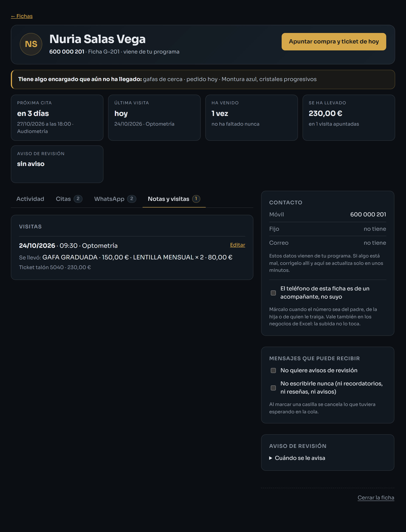Switch to the Citas tab
406x532 pixels.
point(69,199)
